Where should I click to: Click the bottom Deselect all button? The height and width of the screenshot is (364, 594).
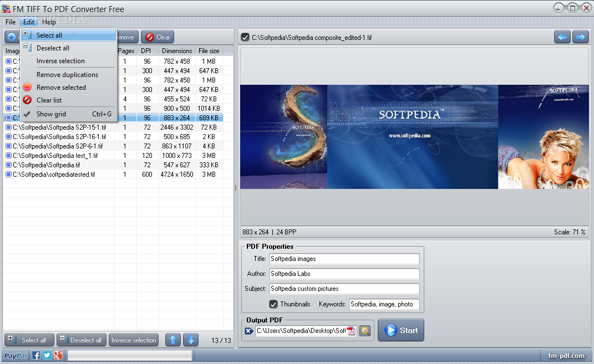[82, 340]
